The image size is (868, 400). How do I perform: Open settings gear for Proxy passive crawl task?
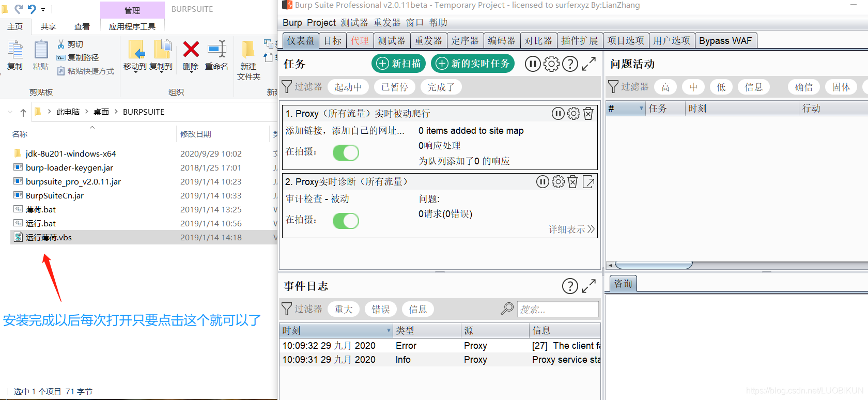[574, 114]
